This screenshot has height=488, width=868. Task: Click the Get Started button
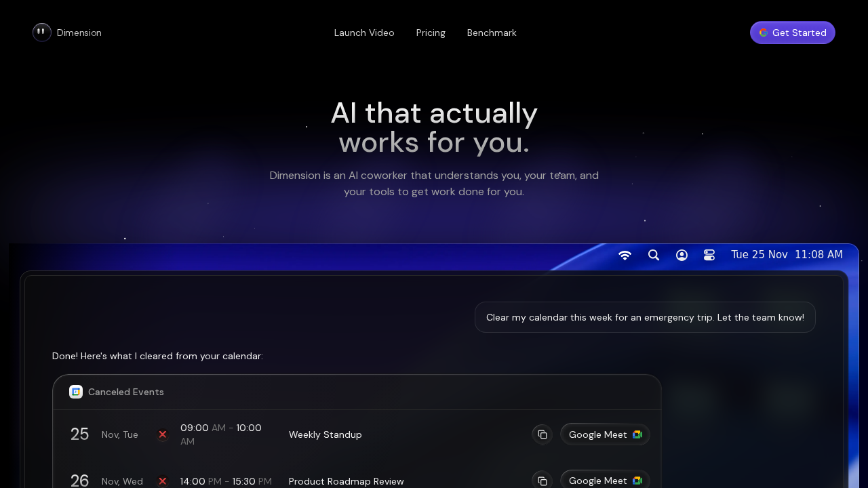tap(792, 33)
